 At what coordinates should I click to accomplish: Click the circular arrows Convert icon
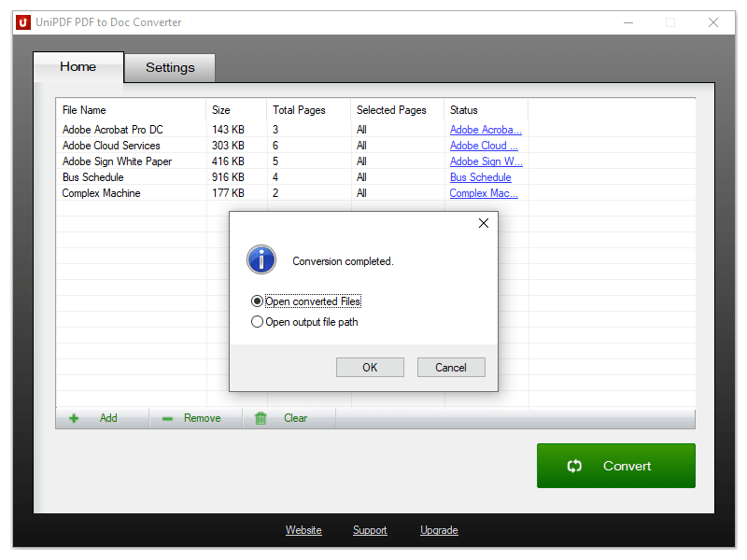(574, 466)
